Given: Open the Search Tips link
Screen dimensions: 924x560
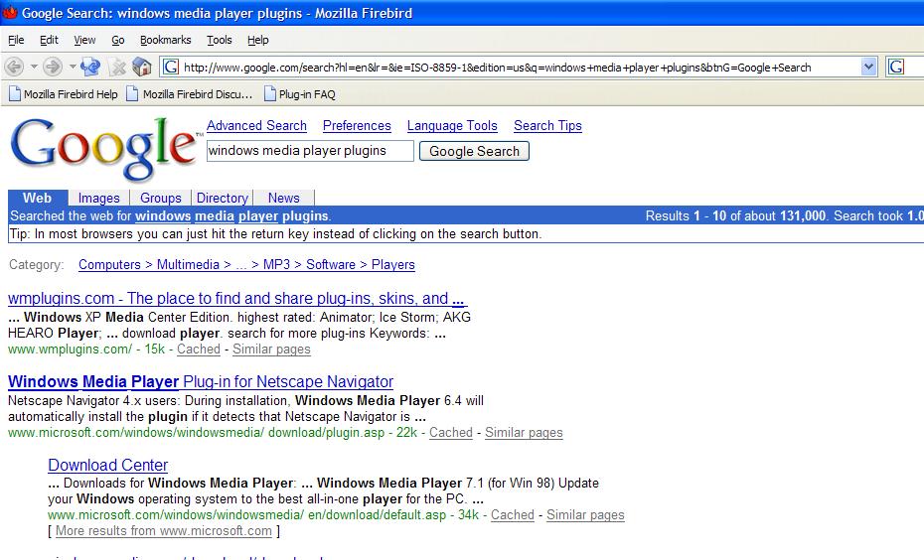Looking at the screenshot, I should (x=547, y=125).
